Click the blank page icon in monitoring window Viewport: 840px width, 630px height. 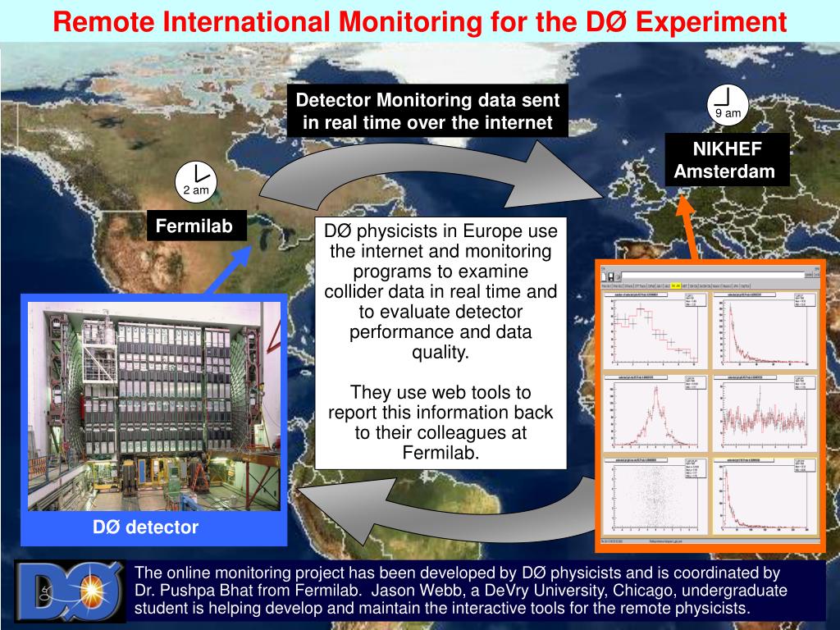pyautogui.click(x=604, y=277)
